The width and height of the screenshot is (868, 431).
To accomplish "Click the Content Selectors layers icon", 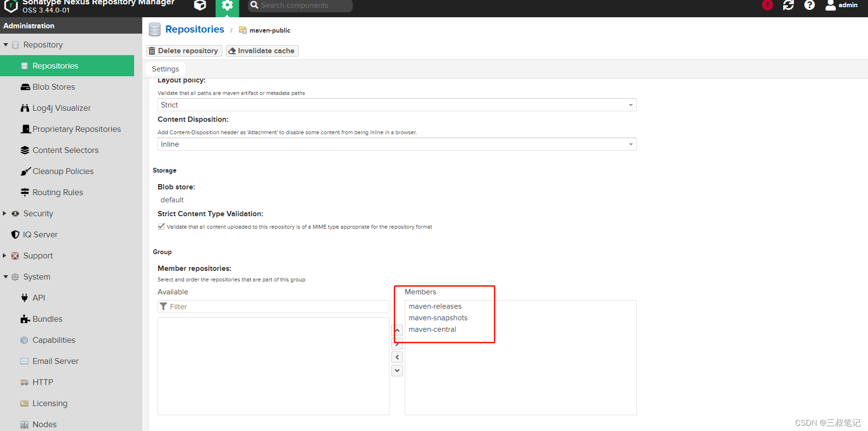I will pos(25,150).
